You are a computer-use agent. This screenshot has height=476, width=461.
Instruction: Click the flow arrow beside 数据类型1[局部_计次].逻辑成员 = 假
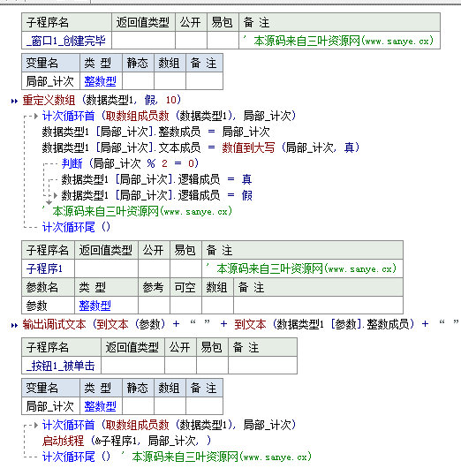[56, 195]
